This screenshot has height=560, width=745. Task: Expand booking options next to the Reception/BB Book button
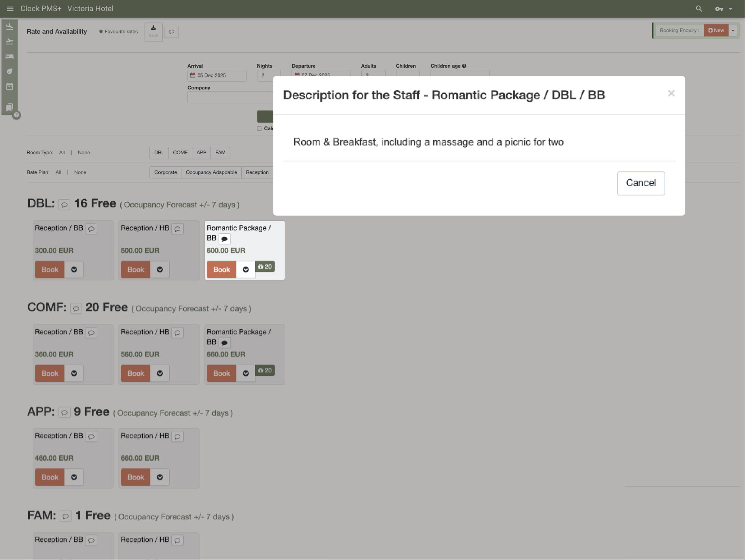pos(73,269)
